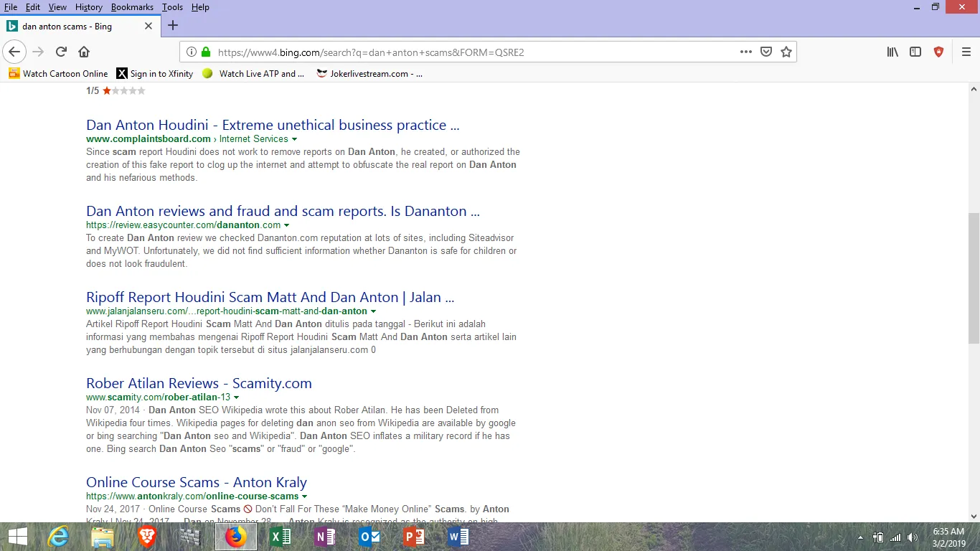This screenshot has width=980, height=551.
Task: Open the File menu
Action: click(11, 7)
